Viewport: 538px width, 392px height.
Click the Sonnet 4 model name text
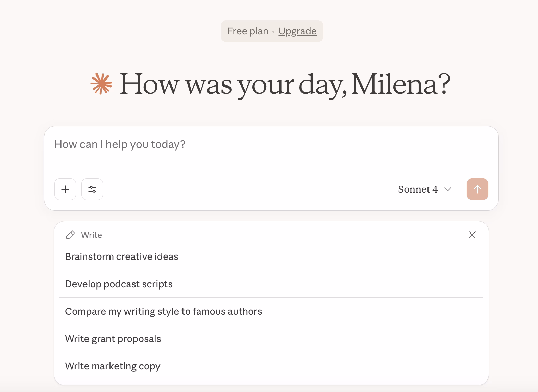418,189
